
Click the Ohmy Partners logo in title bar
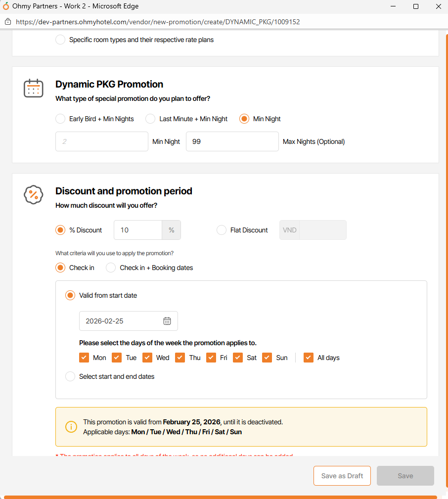6,6
